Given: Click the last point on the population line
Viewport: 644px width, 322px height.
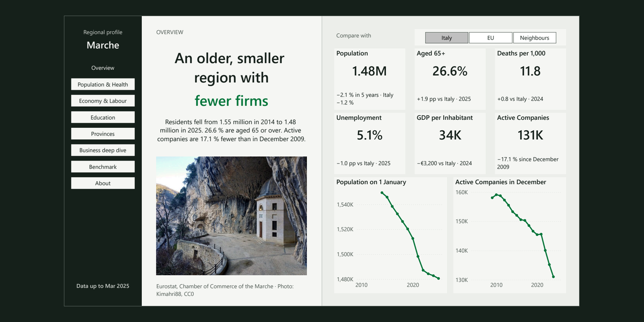Looking at the screenshot, I should 439,278.
